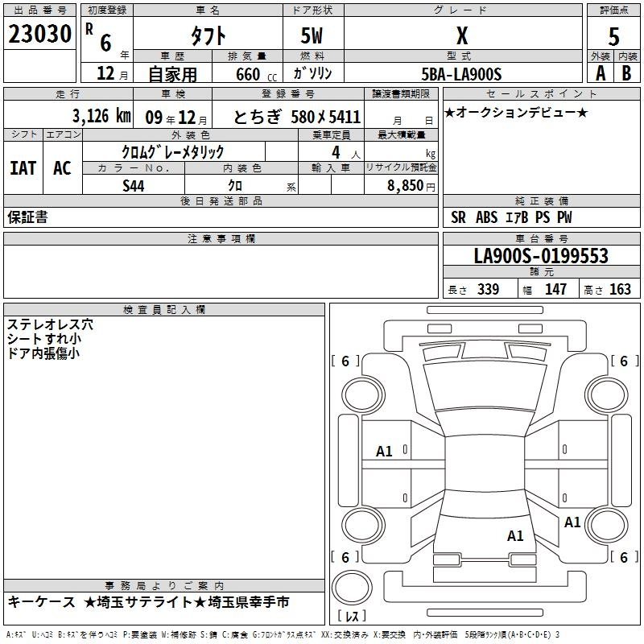
Task: Click the height value 163
Action: click(620, 289)
